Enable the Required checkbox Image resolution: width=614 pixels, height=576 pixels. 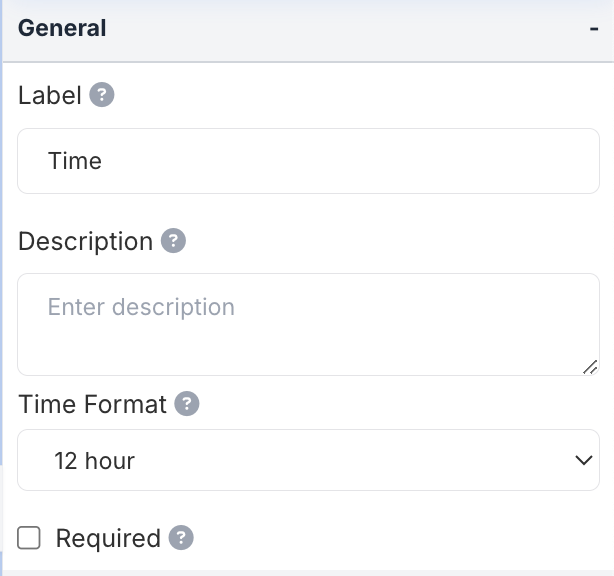point(30,538)
